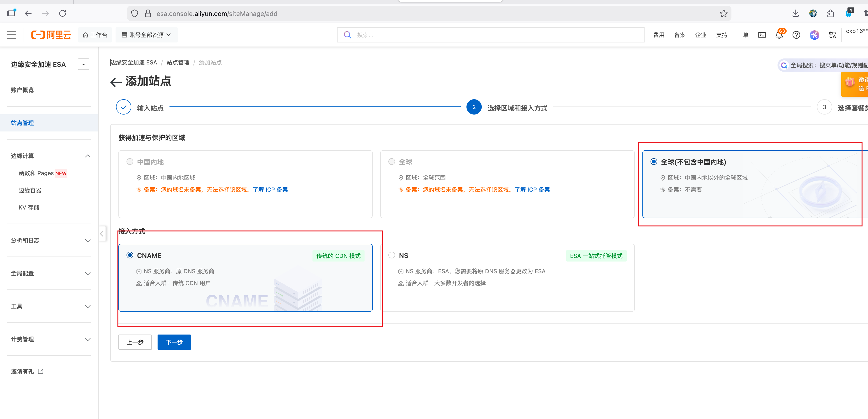Open the hamburger navigation menu icon
The width and height of the screenshot is (868, 419).
point(11,35)
